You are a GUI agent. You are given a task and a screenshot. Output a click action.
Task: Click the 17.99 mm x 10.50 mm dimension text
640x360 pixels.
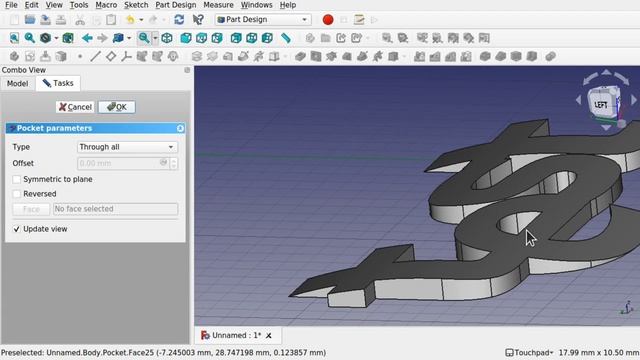pos(599,353)
